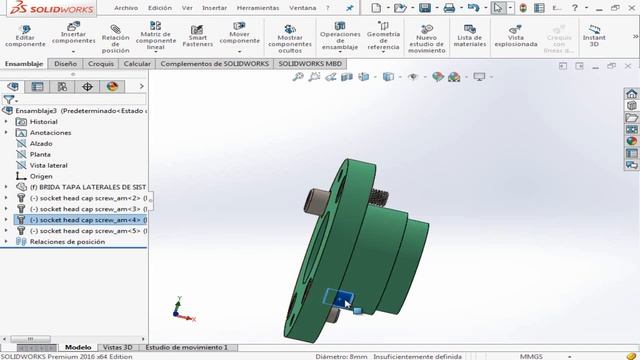Open Relación de posición tool

click(x=116, y=39)
